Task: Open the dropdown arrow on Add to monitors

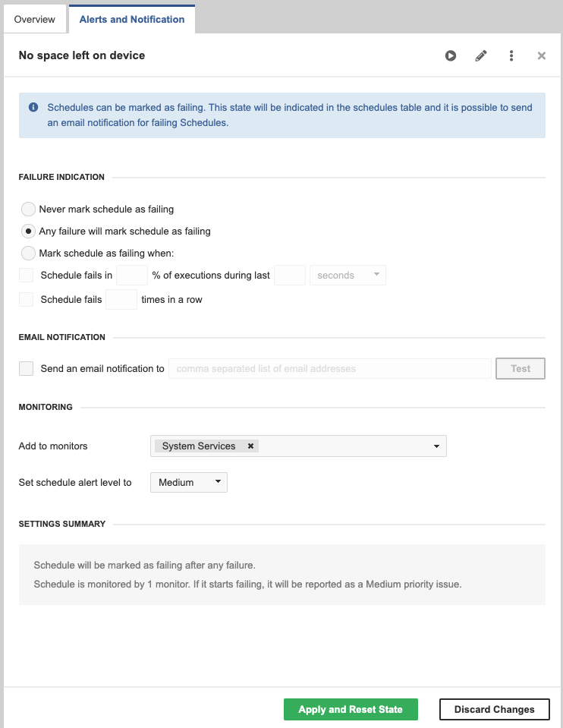Action: pyautogui.click(x=436, y=446)
